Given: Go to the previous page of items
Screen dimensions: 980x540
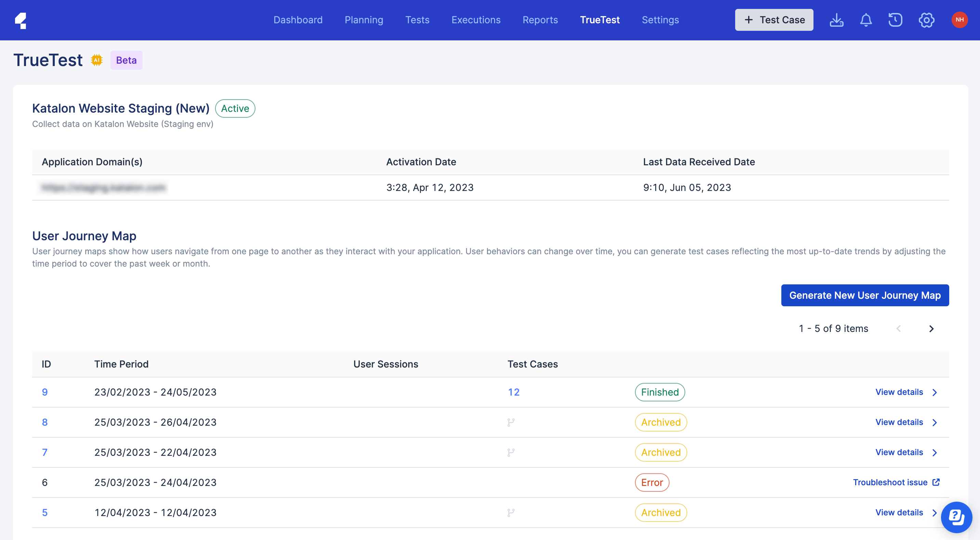Looking at the screenshot, I should coord(899,329).
